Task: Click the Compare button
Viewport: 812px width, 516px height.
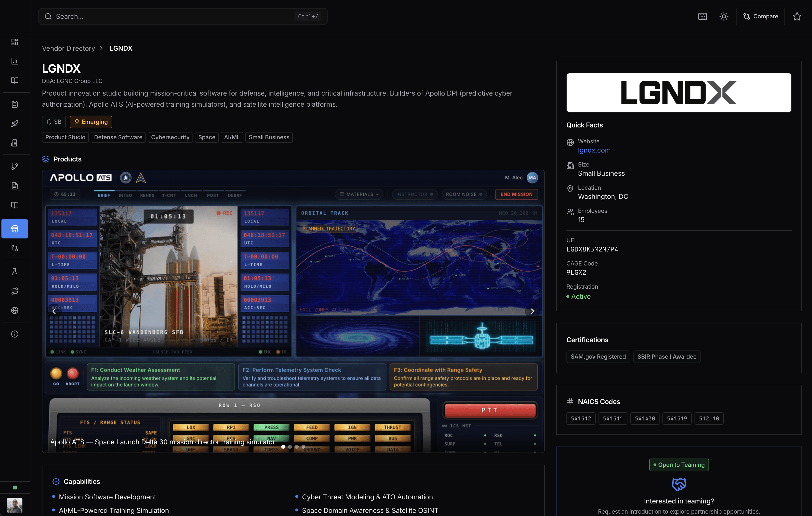Action: [760, 16]
